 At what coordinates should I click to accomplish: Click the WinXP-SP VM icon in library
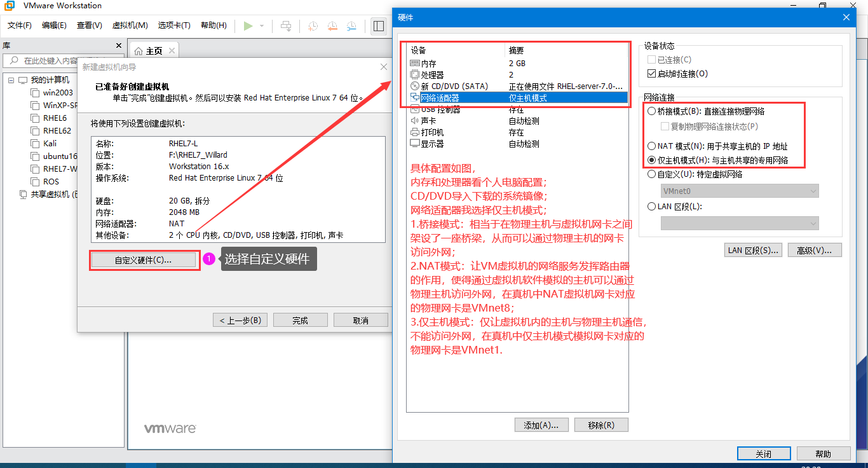tap(35, 106)
